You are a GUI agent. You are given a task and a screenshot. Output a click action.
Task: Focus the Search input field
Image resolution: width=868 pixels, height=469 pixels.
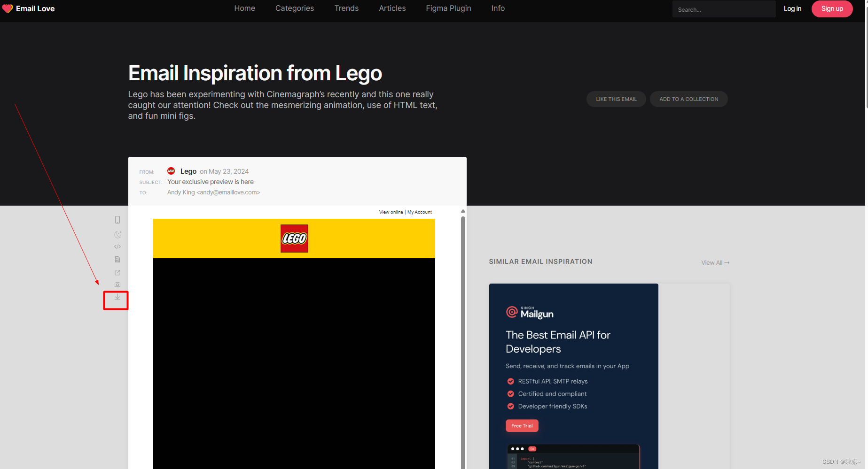(x=724, y=9)
